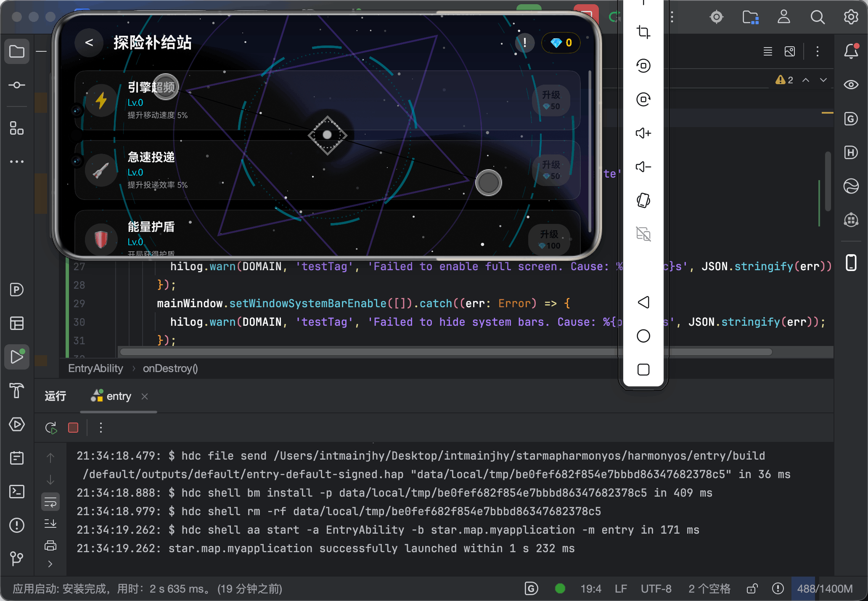This screenshot has width=868, height=601.
Task: Toggle read-only lock in status bar
Action: (x=752, y=588)
